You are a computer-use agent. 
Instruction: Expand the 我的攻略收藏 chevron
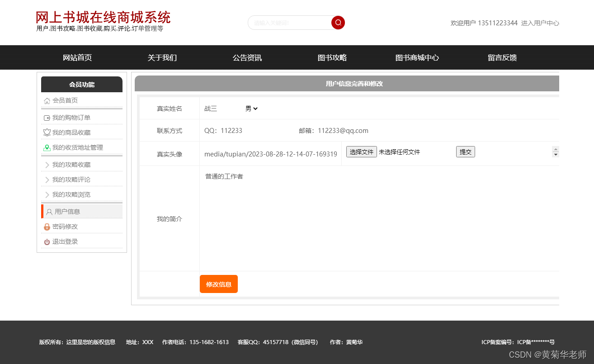click(x=47, y=164)
